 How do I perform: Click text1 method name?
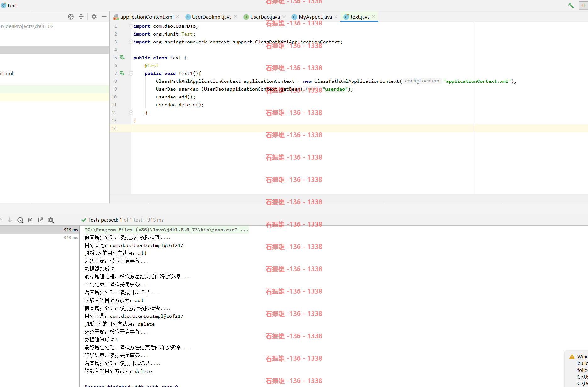(x=186, y=73)
